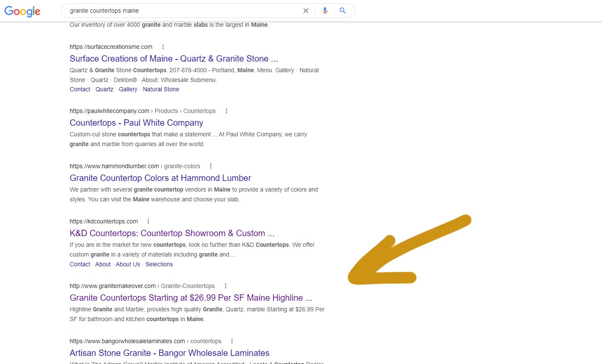Click Selections sitelink under K&D Countertops

(x=159, y=264)
